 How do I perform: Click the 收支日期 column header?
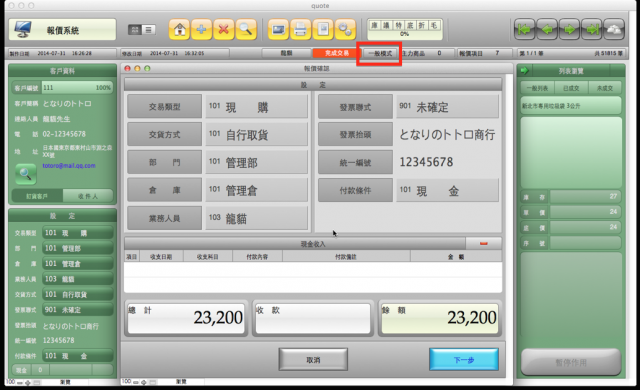click(161, 257)
